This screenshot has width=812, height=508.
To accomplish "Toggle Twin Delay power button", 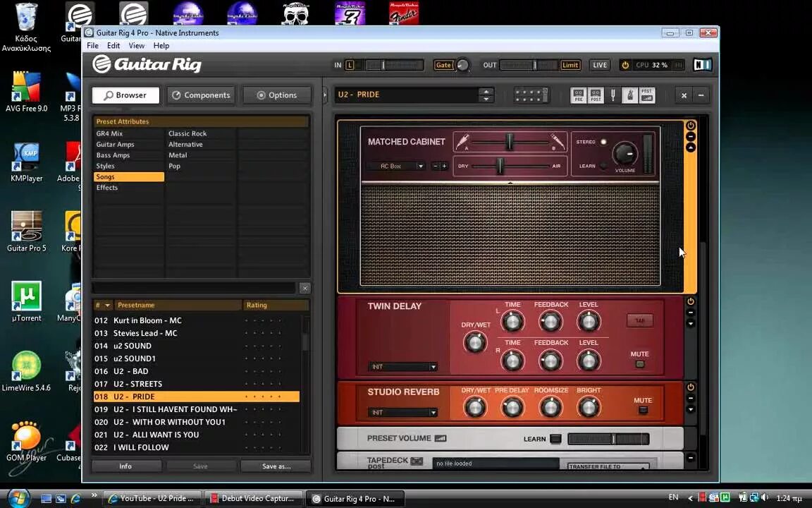I will pos(690,302).
